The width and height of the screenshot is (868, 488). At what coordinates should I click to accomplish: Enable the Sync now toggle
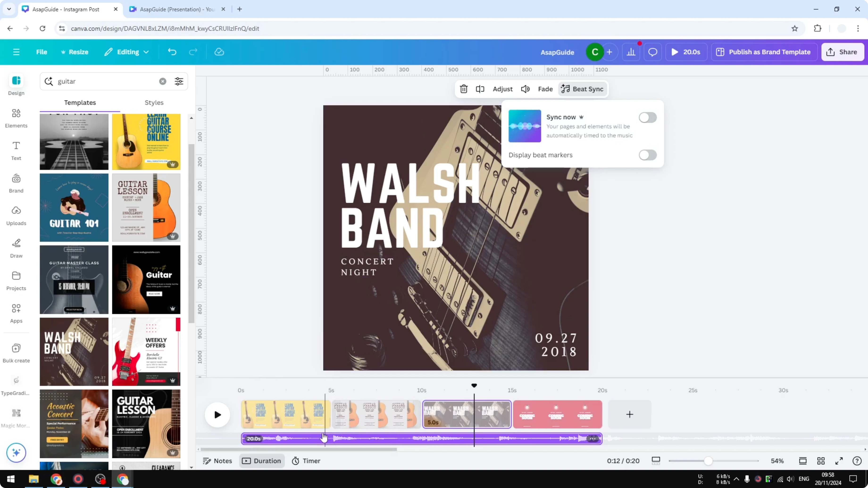(x=648, y=118)
